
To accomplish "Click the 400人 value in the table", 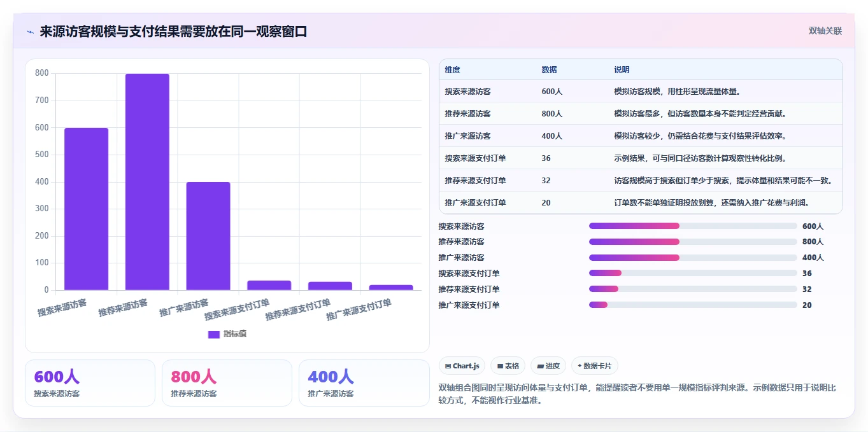I will [x=551, y=136].
